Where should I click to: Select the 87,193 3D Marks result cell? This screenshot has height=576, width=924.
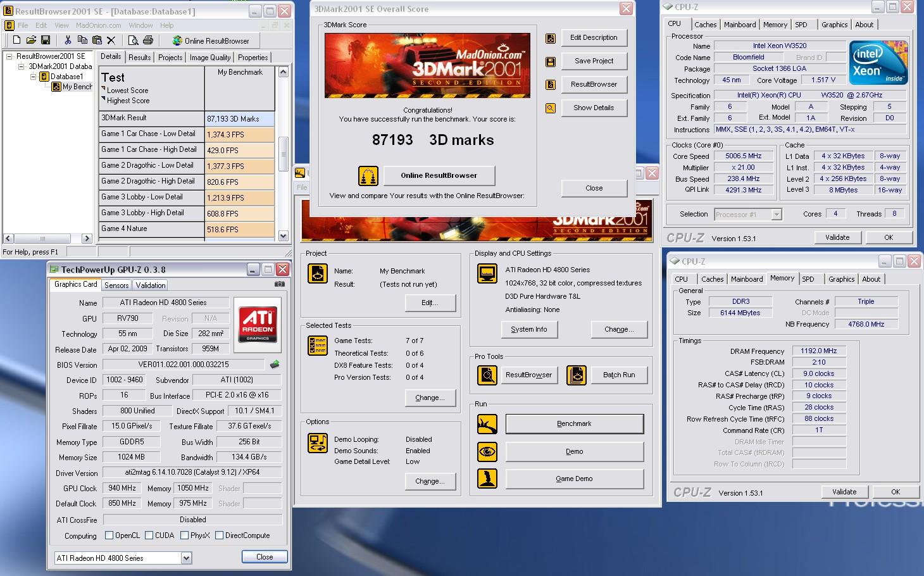tap(240, 119)
